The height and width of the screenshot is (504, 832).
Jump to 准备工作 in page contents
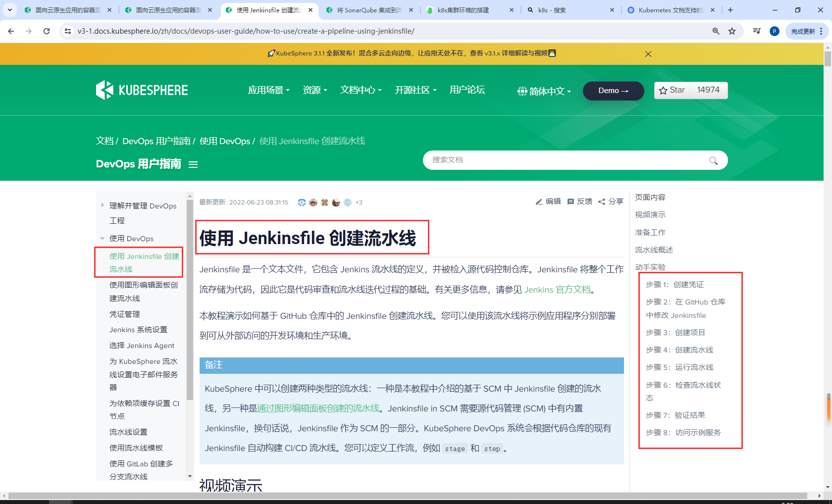coord(650,233)
